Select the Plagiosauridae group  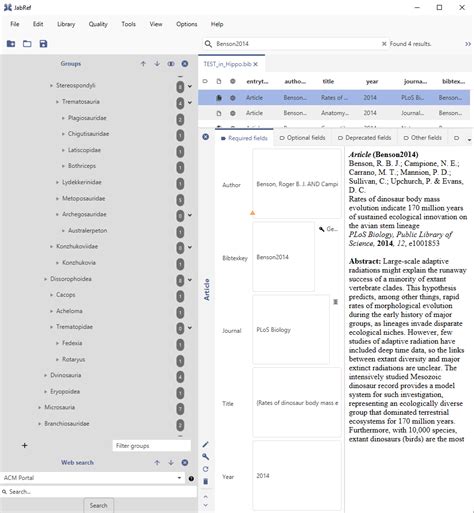pos(87,118)
